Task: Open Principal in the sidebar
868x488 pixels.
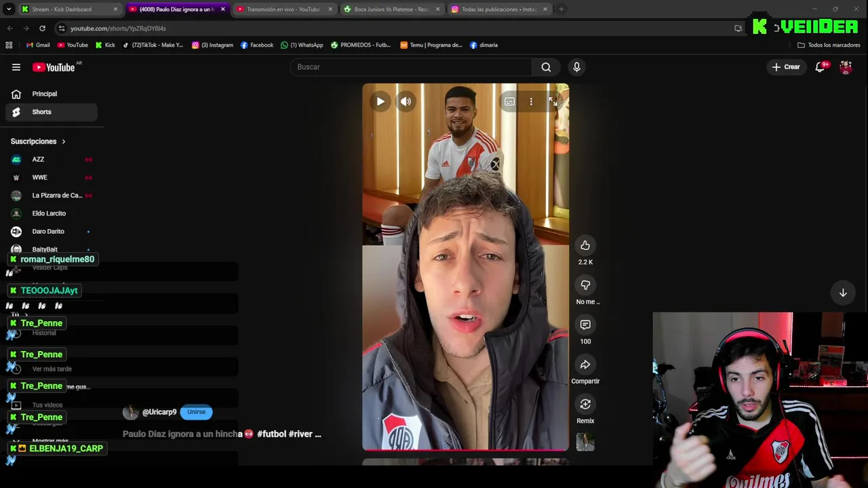Action: click(52, 94)
